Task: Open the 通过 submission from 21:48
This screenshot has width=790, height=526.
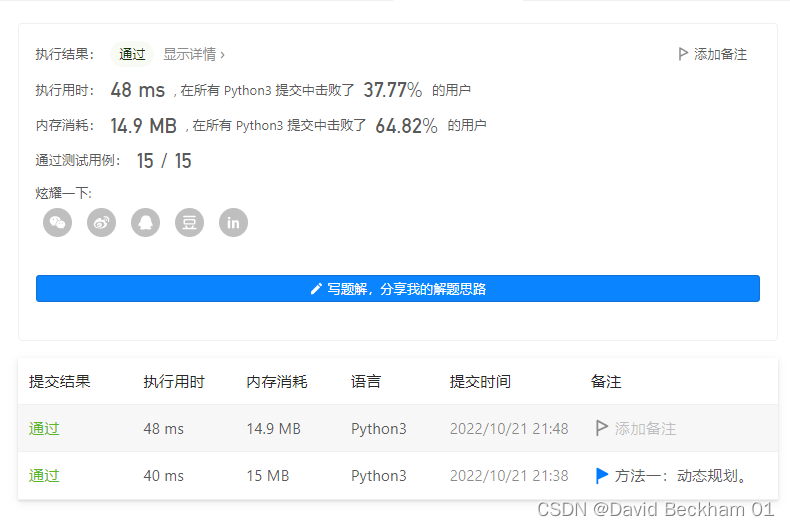Action: [x=44, y=429]
